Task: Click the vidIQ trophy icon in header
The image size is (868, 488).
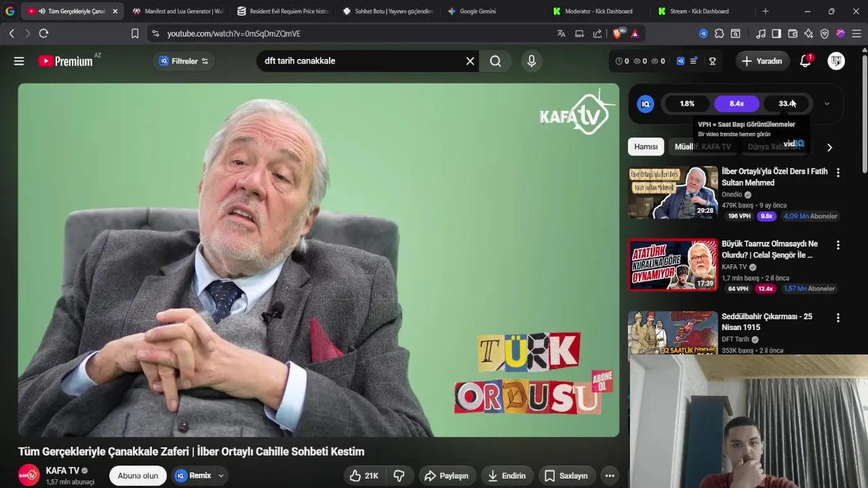Action: click(712, 61)
